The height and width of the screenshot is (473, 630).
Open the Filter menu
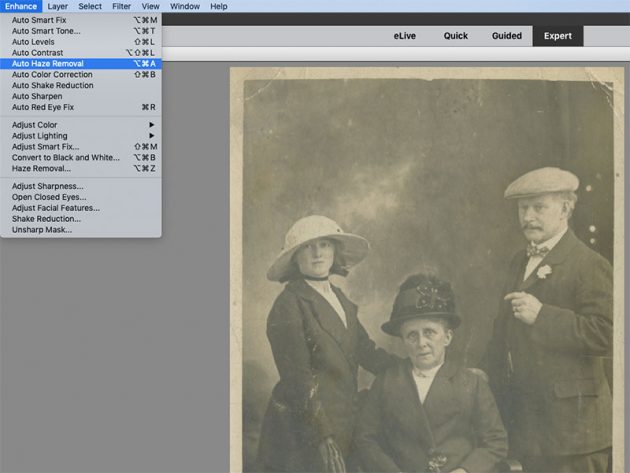point(121,6)
